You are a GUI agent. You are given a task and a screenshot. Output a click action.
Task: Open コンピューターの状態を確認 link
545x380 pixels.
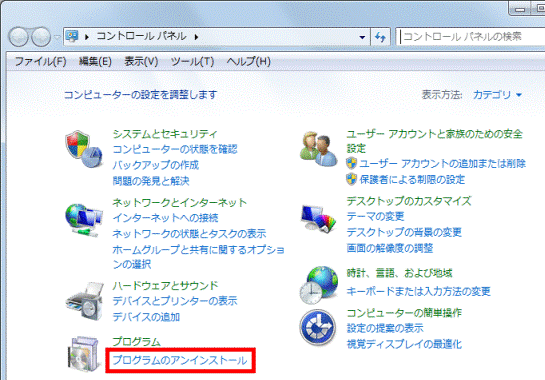click(175, 149)
